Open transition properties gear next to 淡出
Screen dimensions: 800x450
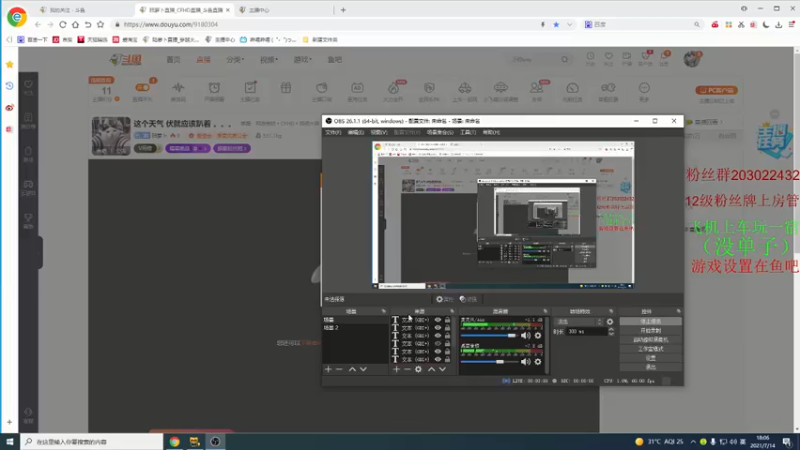tap(610, 321)
